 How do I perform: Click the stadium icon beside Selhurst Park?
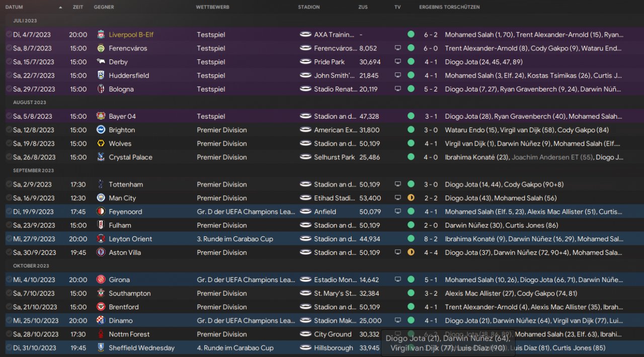(x=305, y=157)
